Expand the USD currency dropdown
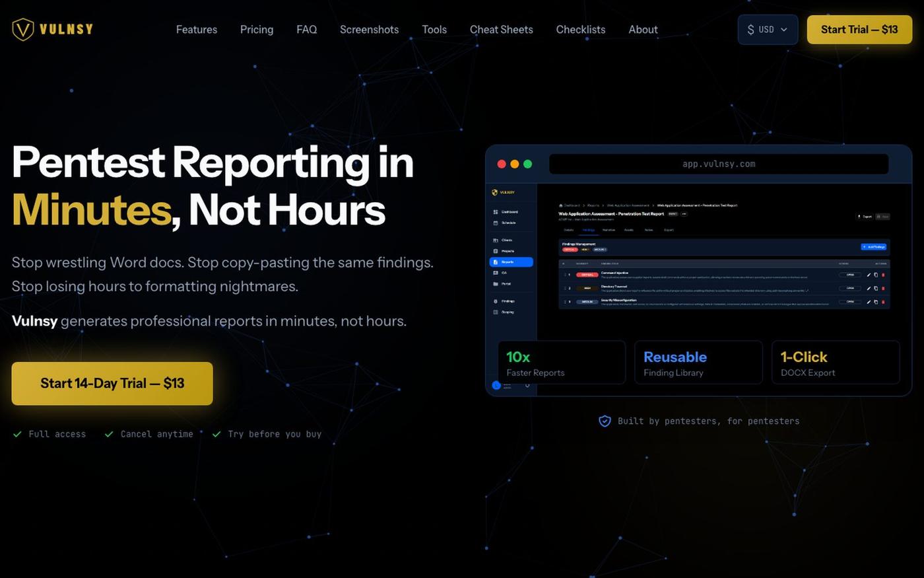This screenshot has height=578, width=924. 768,30
